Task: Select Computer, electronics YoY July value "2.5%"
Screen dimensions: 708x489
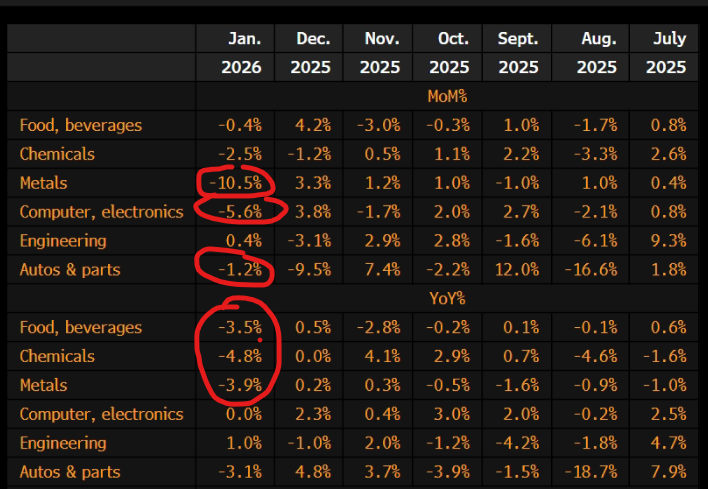Action: [669, 414]
